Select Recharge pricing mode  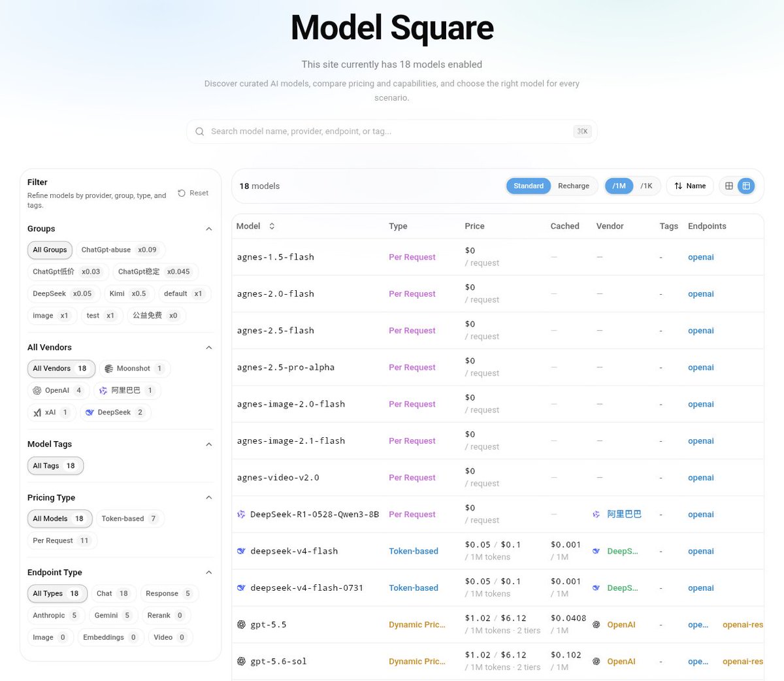point(574,186)
